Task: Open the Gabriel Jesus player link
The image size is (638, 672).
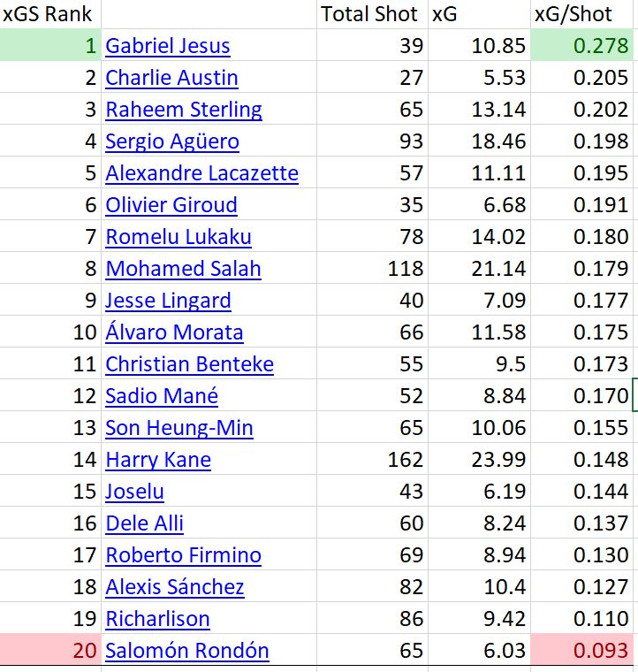Action: click(x=168, y=46)
